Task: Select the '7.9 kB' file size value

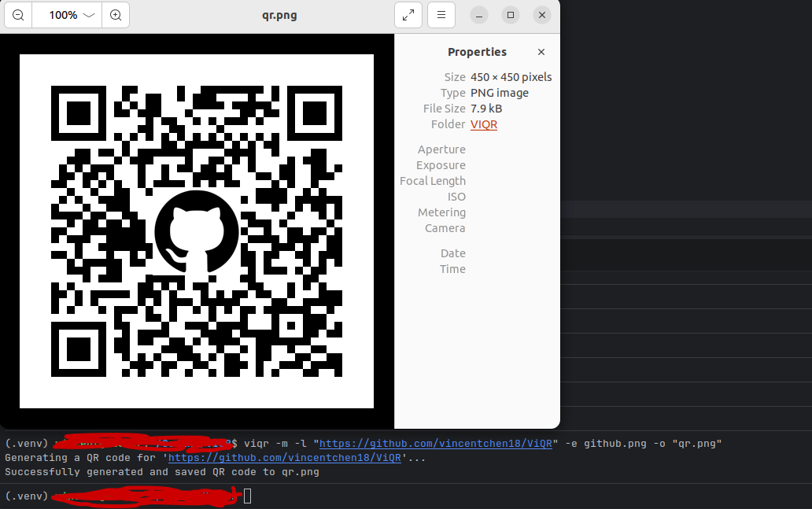Action: 485,109
